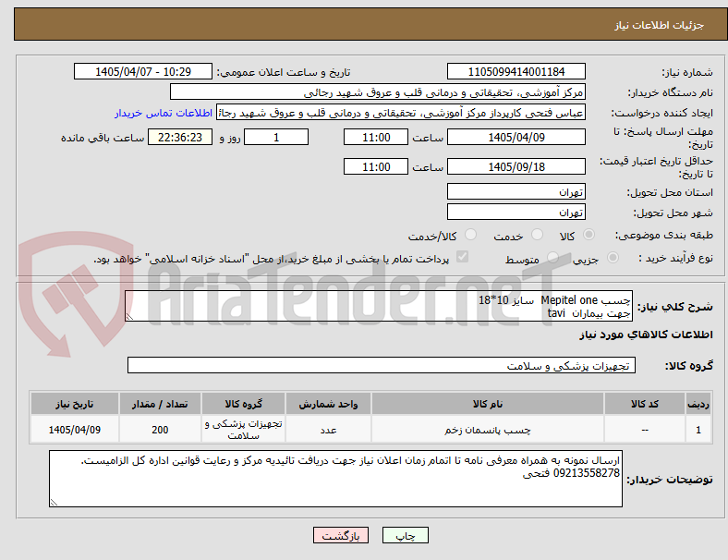Select the جزیی purchase type radio
Screen dimensions: 728x560
point(613,258)
